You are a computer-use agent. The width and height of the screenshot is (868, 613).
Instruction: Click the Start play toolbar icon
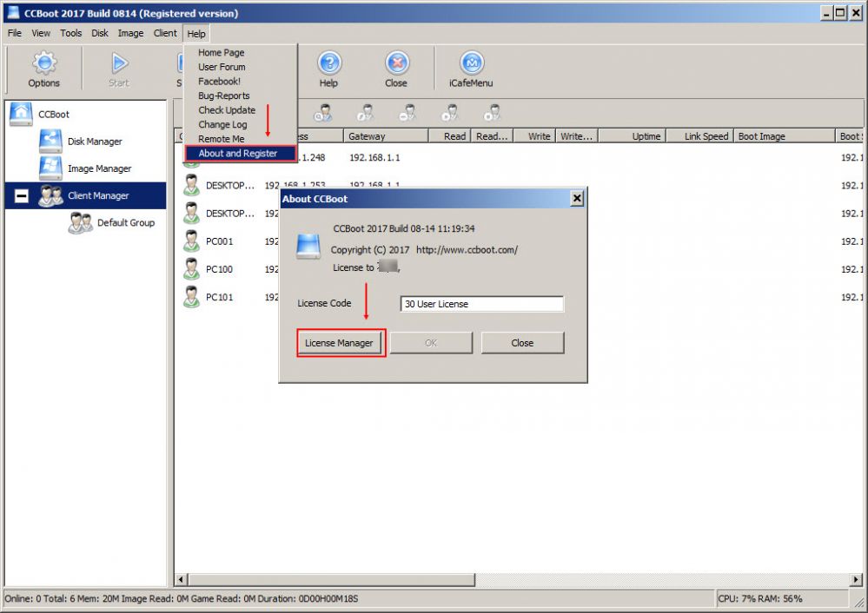click(x=118, y=69)
